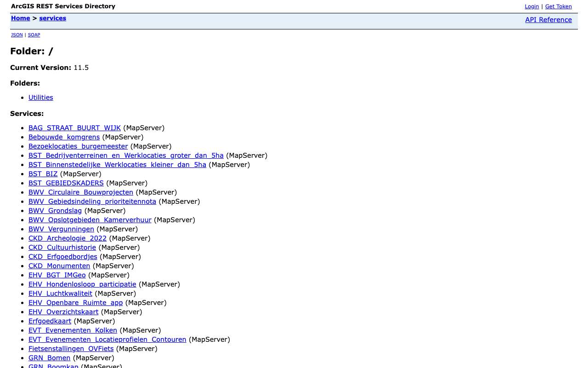Open EVT_Evenementen_Locatieprofielen_Contouren service

pyautogui.click(x=107, y=339)
